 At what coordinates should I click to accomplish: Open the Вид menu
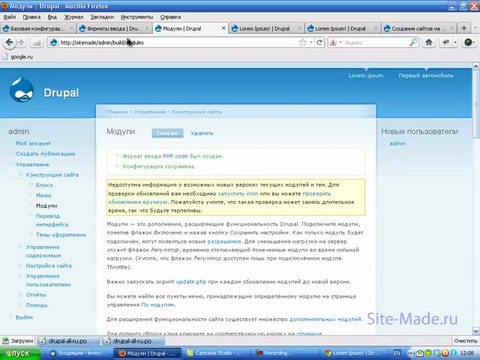click(x=52, y=17)
